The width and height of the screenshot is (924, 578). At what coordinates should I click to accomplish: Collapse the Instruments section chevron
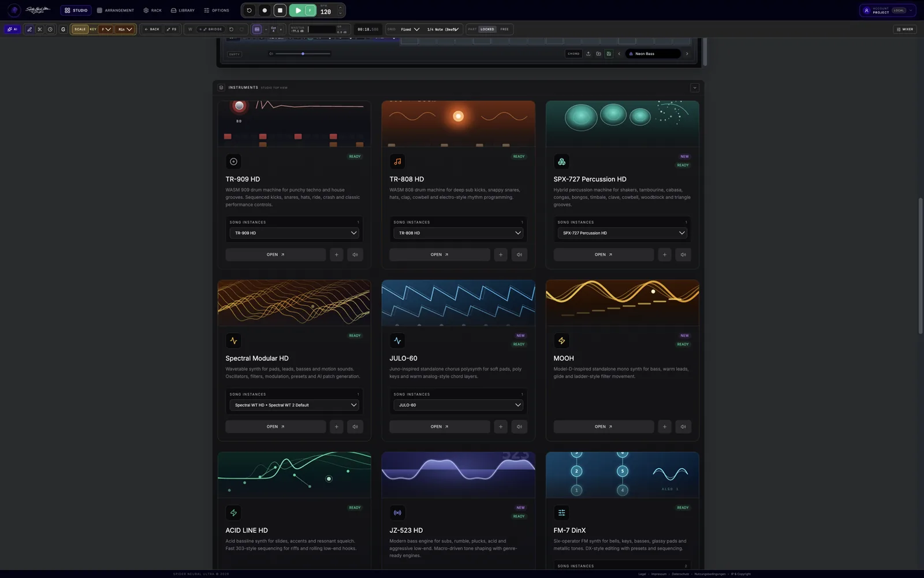pos(695,88)
